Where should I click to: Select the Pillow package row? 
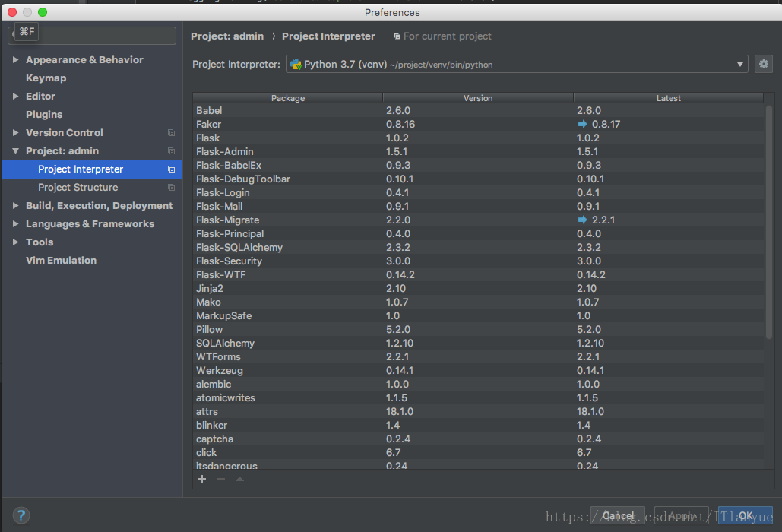478,330
